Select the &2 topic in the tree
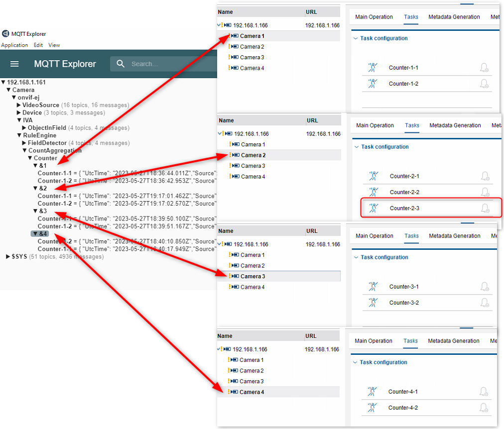The height and width of the screenshot is (429, 504). pyautogui.click(x=43, y=188)
